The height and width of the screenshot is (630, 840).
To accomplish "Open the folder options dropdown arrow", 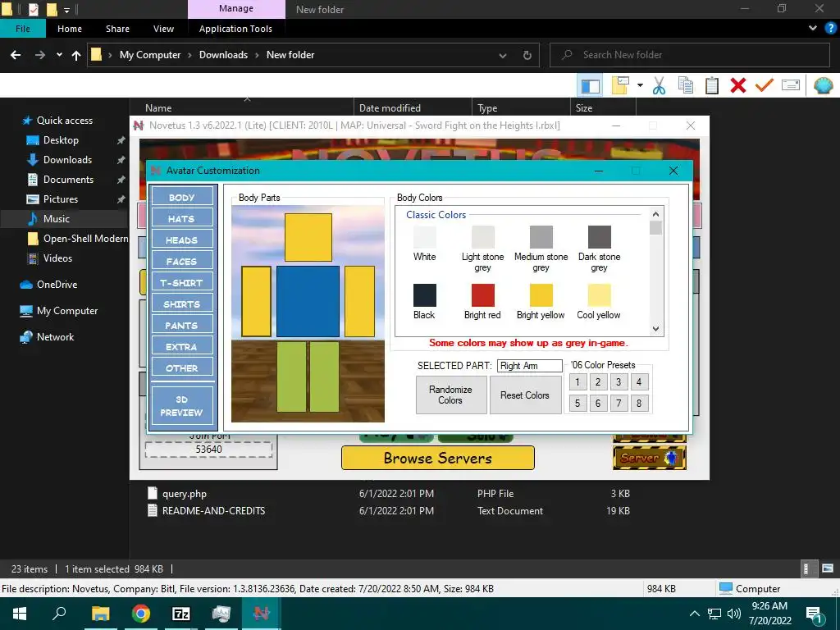I will [x=640, y=85].
